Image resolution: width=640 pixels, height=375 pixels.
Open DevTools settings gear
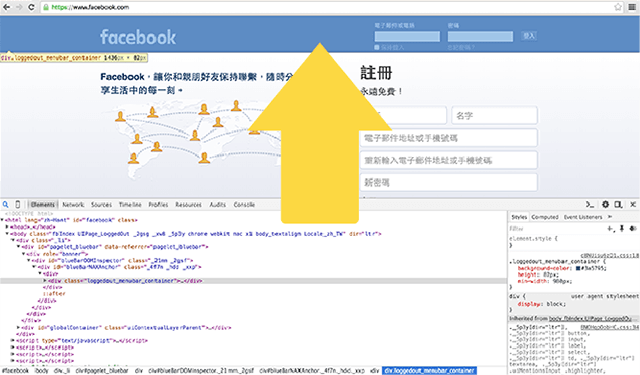click(605, 204)
